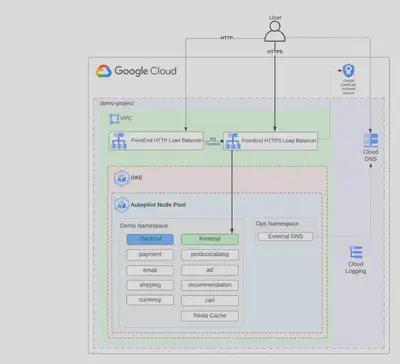This screenshot has width=400, height=364.
Task: Click the recommendation service box
Action: (x=210, y=285)
